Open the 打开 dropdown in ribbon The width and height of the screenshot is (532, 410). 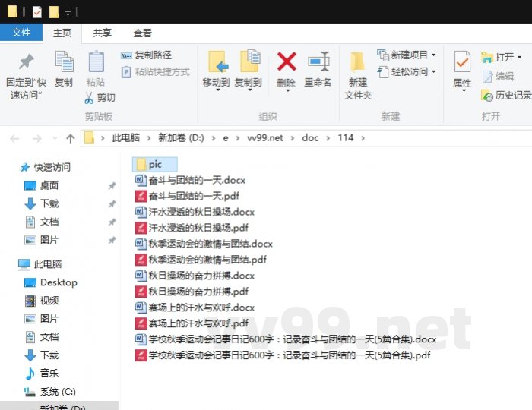(502, 57)
